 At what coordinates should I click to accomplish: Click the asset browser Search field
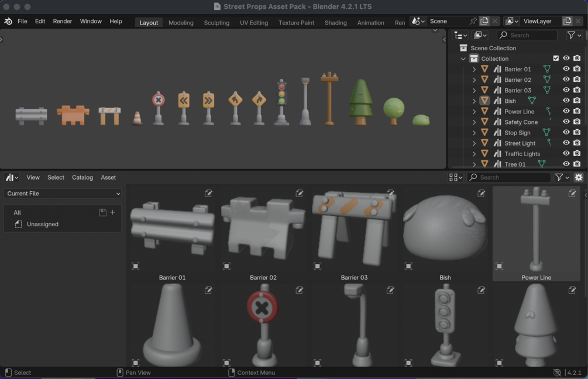tap(509, 177)
